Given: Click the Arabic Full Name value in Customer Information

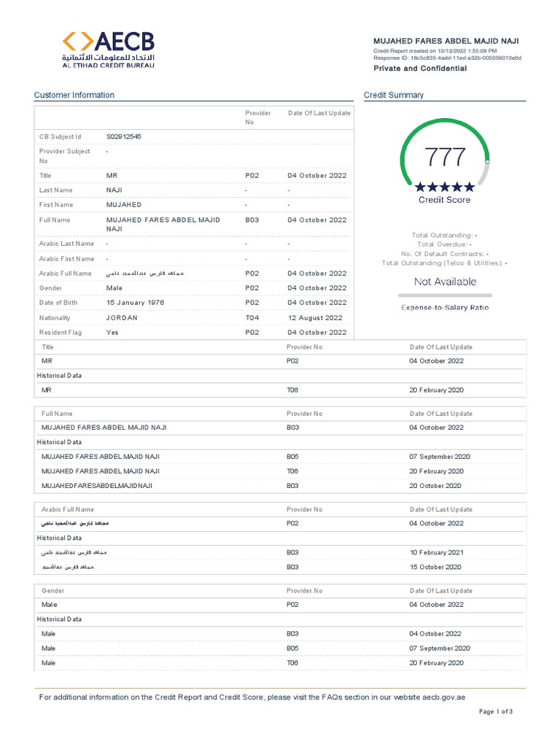Looking at the screenshot, I should pyautogui.click(x=145, y=274).
